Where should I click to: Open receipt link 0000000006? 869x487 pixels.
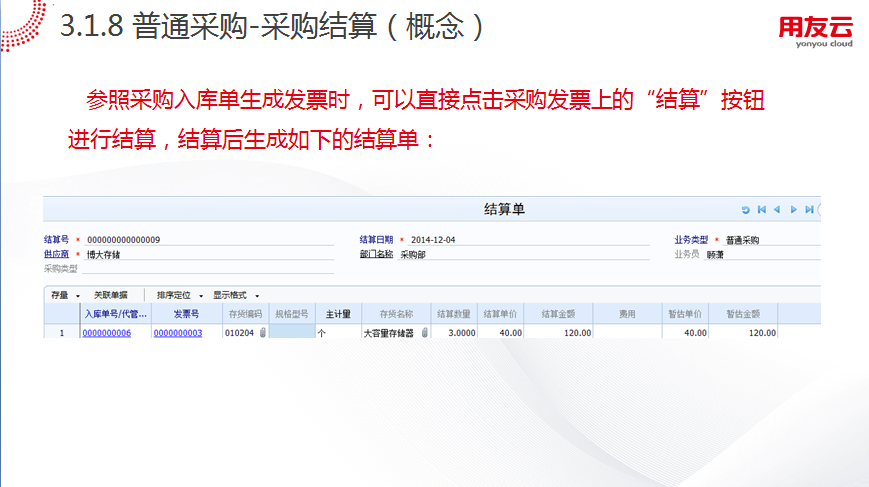pyautogui.click(x=106, y=333)
